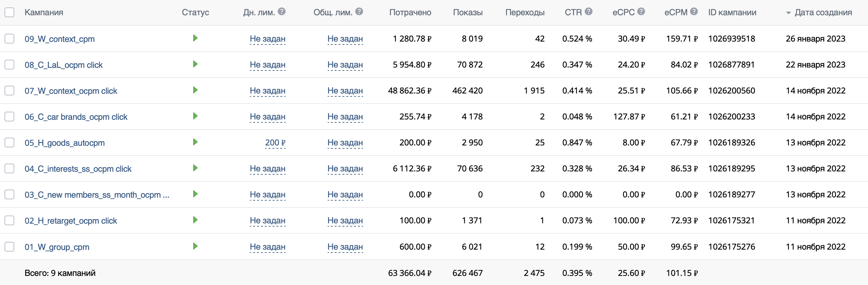
Task: Sort table by Потрачено column header
Action: pyautogui.click(x=410, y=12)
